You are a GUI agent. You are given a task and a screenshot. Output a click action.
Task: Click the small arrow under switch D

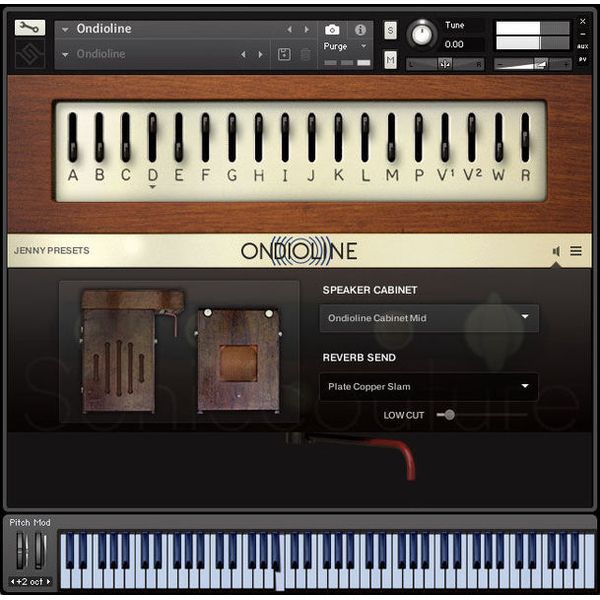(x=152, y=187)
